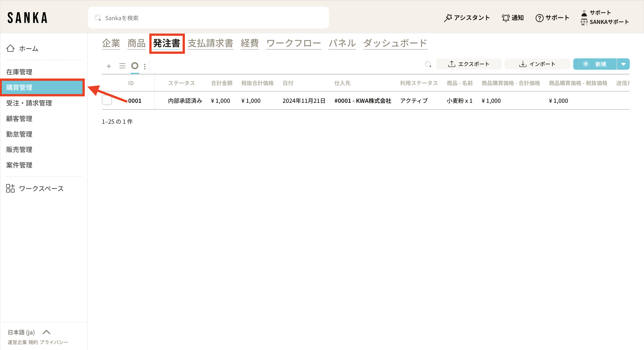Switch to the ダッシュボード tab
This screenshot has height=350, width=644.
coord(395,43)
